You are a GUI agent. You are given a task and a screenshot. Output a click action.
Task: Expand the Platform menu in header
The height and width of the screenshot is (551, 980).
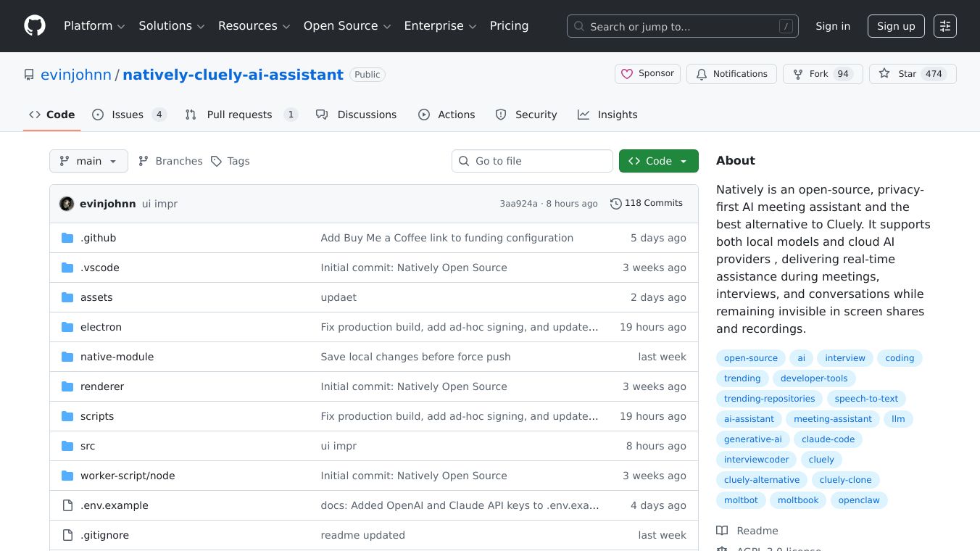[x=94, y=26]
